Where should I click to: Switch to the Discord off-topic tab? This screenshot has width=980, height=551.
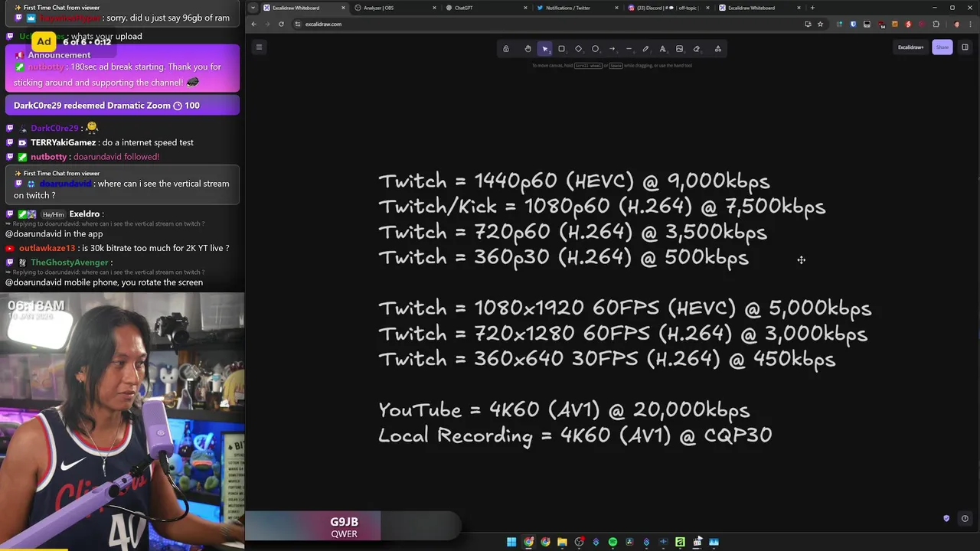tap(670, 8)
